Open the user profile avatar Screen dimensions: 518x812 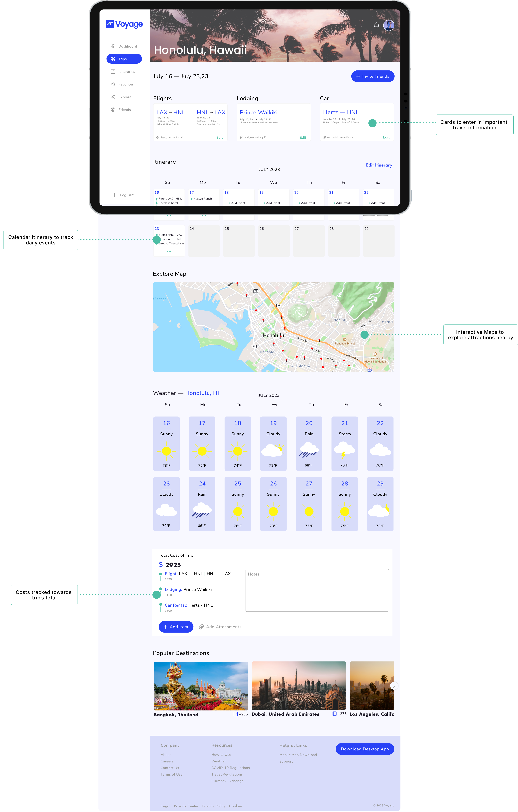click(389, 25)
